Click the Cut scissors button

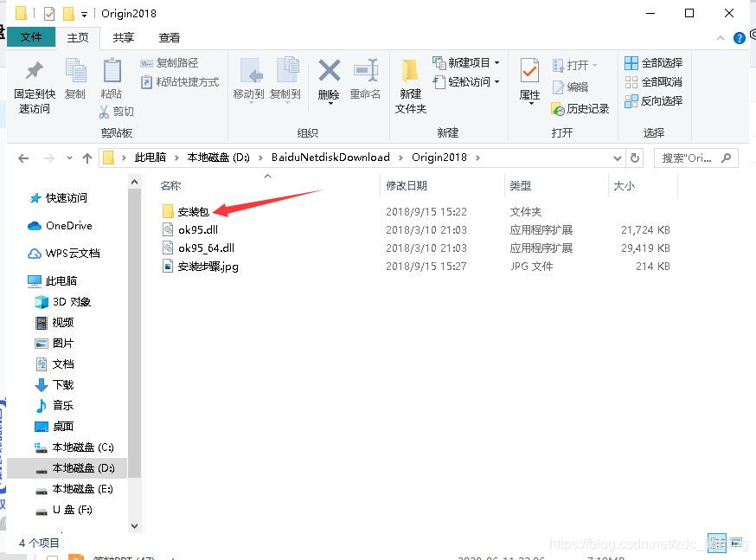tap(116, 112)
